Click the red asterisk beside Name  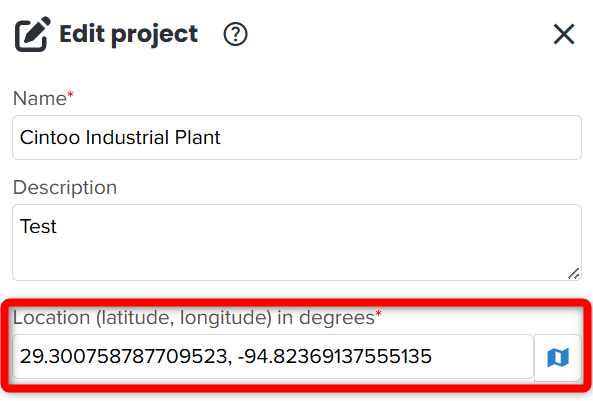click(70, 94)
